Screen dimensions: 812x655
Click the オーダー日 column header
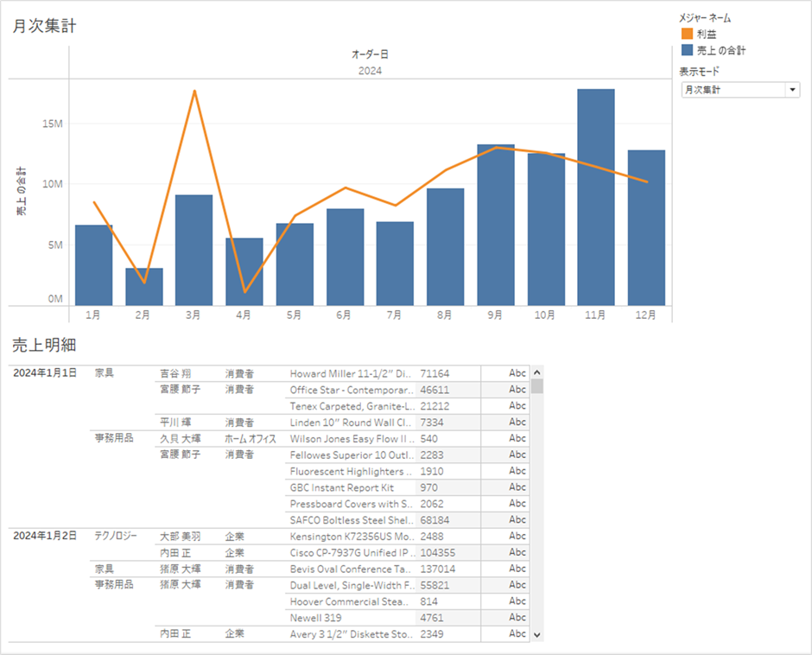370,54
